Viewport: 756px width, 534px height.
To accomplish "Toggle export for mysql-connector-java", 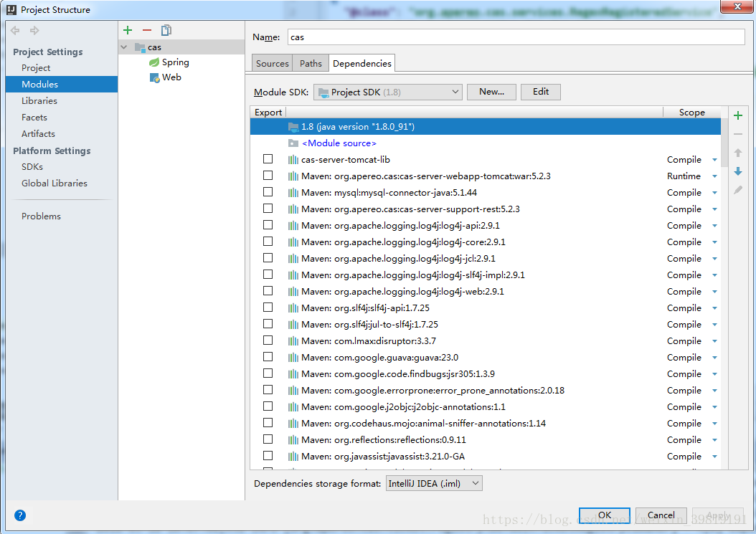I will click(x=268, y=192).
